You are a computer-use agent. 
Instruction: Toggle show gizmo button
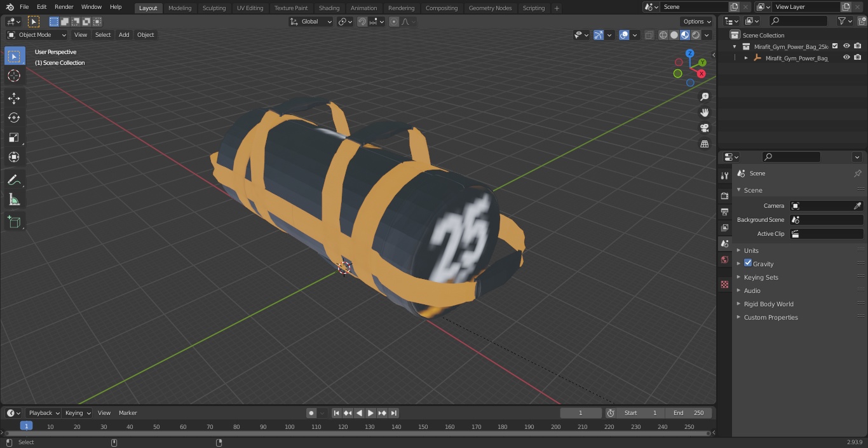click(x=599, y=35)
